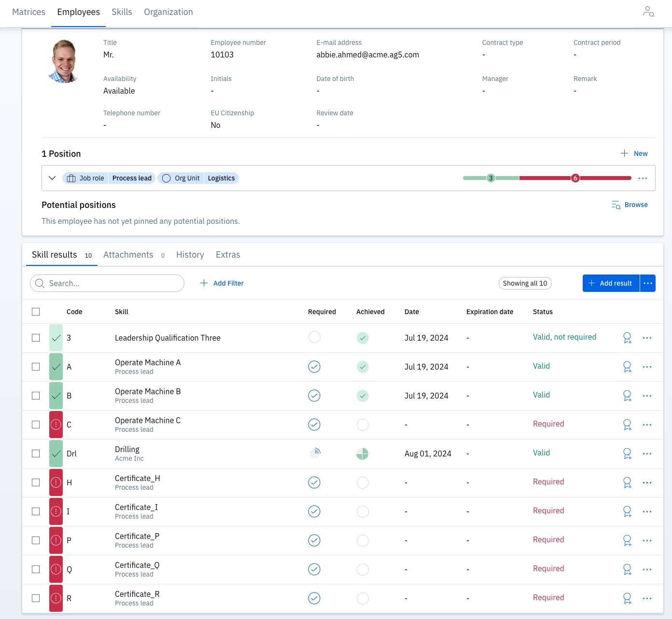Image resolution: width=672 pixels, height=619 pixels.
Task: Click certificate icon for Operate Machine A row
Action: (627, 367)
